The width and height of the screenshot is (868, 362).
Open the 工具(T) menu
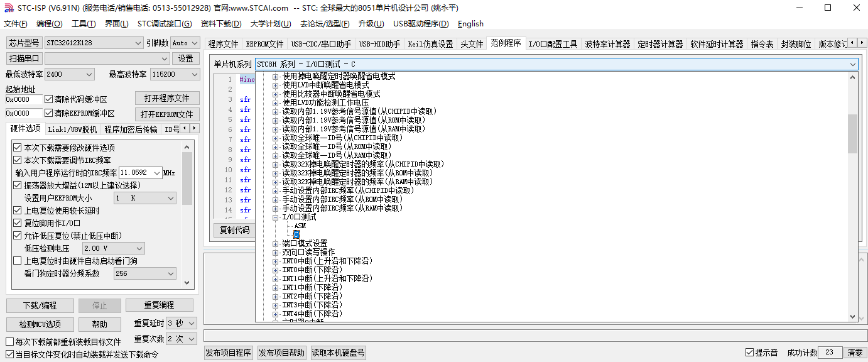pyautogui.click(x=84, y=24)
